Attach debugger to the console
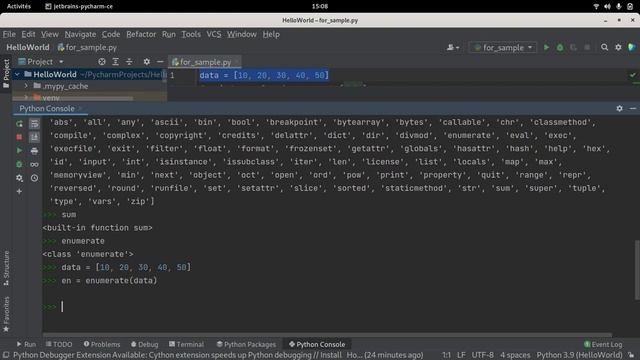 click(x=19, y=164)
